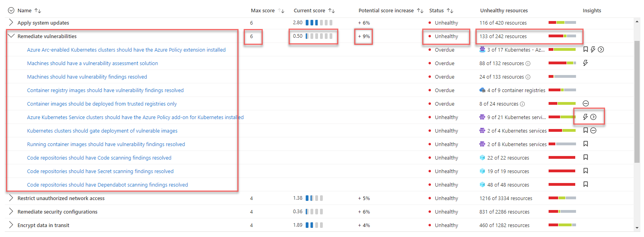Open Machines should have vulnerability assessment solution

coord(92,63)
